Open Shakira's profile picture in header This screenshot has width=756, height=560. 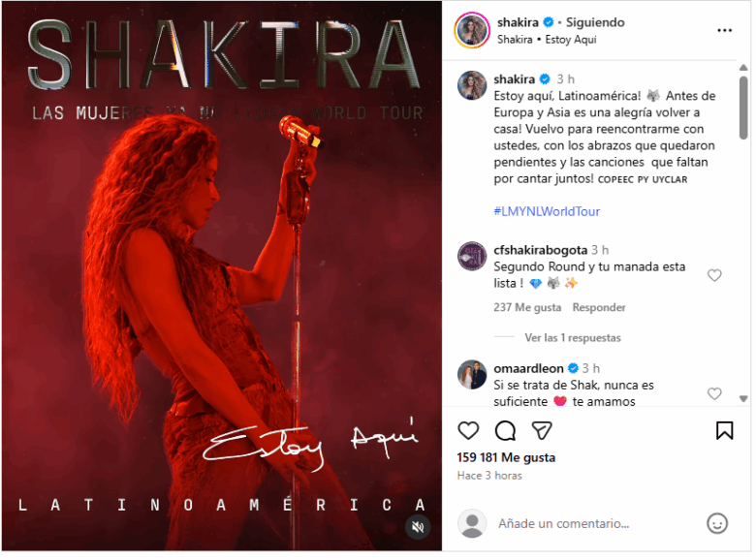[474, 30]
